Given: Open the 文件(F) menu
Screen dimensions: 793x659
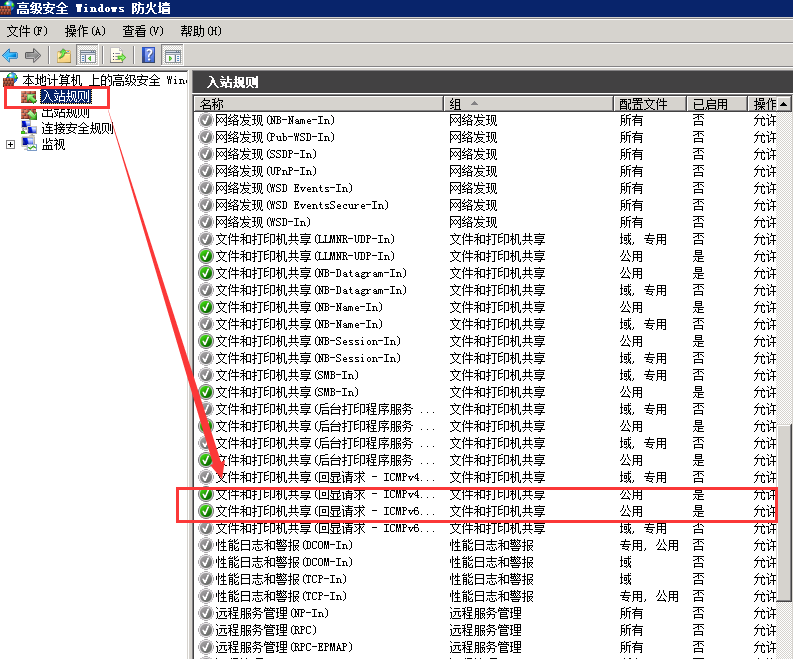Looking at the screenshot, I should [x=27, y=31].
